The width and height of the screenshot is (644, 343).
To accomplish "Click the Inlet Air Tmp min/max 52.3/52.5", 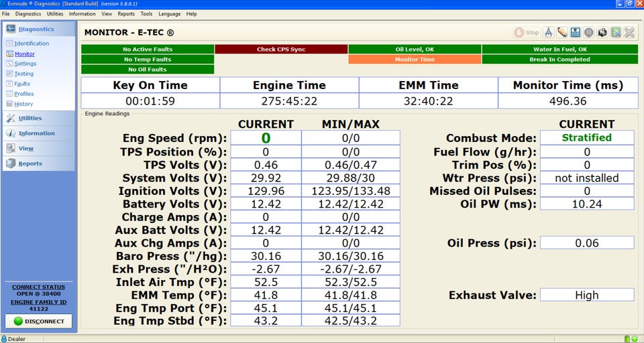I will 351,282.
